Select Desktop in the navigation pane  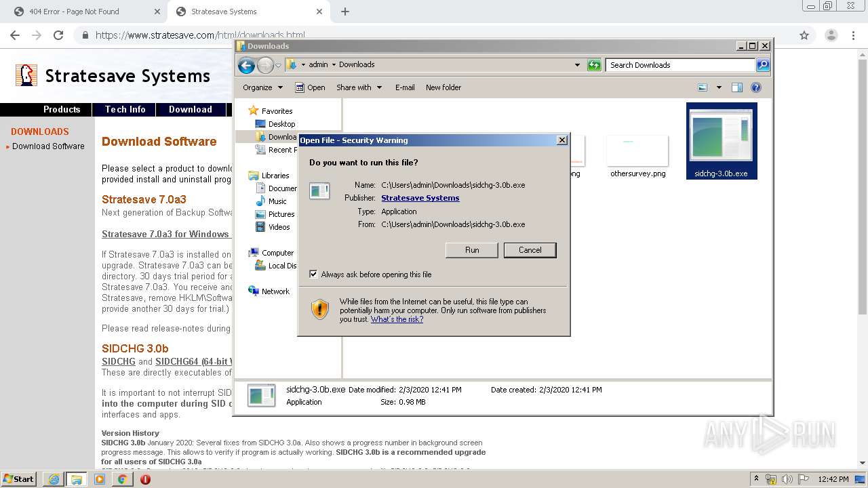pyautogui.click(x=275, y=124)
